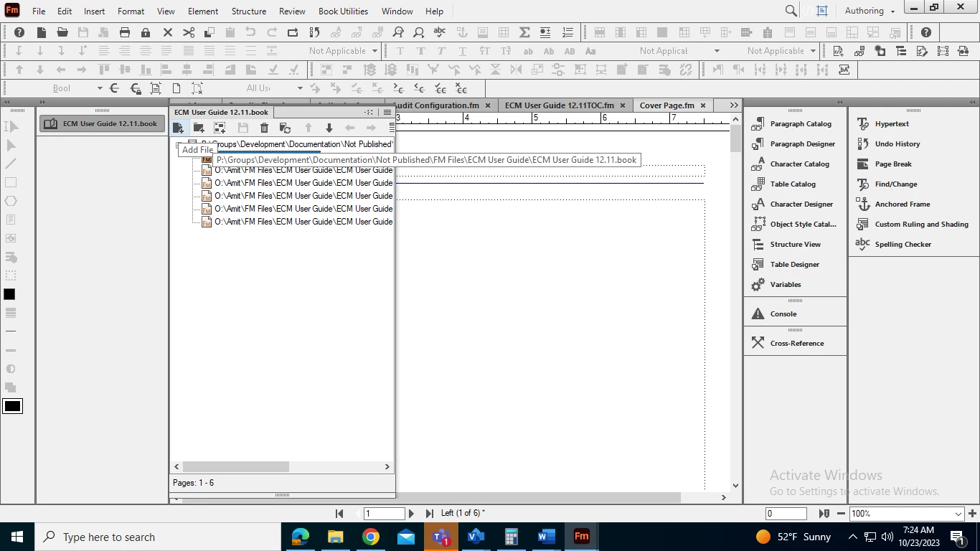Click the black question mark help icon at far left
The width and height of the screenshot is (980, 551).
point(19,32)
